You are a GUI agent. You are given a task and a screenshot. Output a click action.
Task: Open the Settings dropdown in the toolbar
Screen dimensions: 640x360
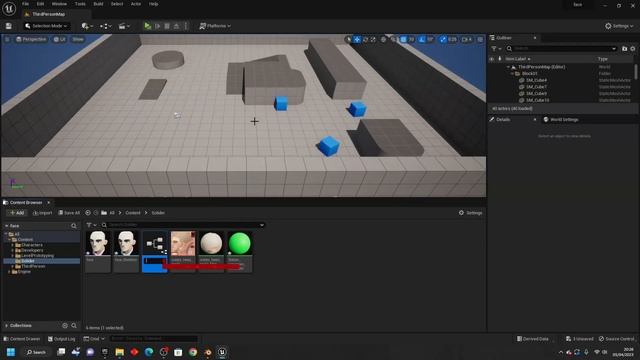tap(619, 26)
